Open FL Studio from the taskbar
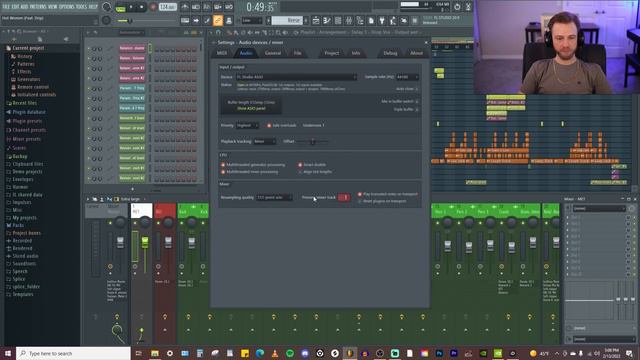 point(350,353)
